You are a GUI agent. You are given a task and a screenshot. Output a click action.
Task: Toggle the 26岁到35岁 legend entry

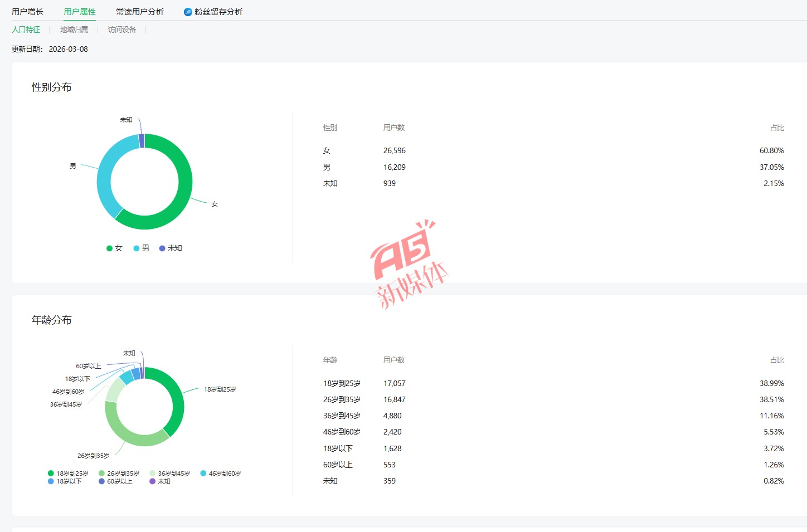(x=119, y=474)
